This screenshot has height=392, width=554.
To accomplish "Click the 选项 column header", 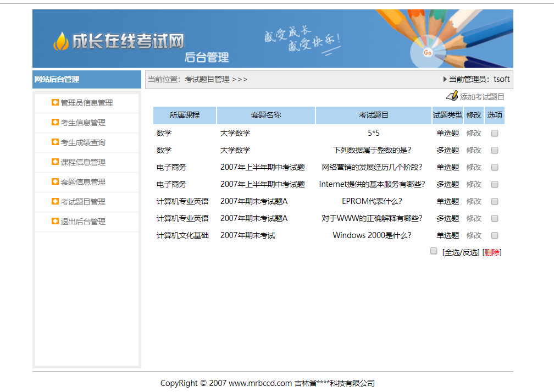I will [x=495, y=115].
